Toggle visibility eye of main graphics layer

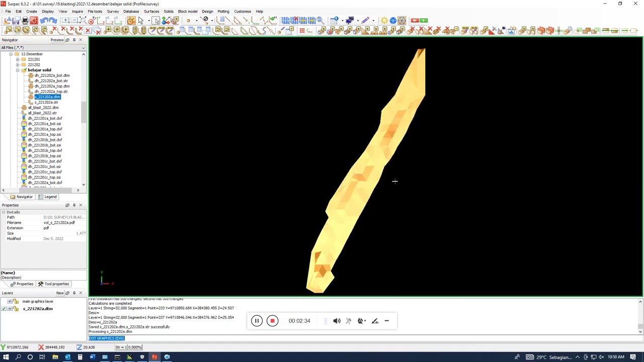pos(10,301)
